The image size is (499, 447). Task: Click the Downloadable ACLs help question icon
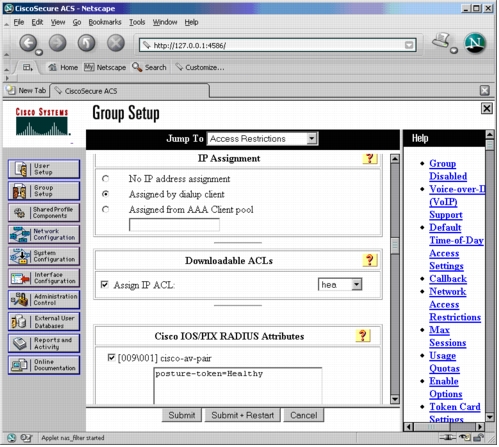370,260
